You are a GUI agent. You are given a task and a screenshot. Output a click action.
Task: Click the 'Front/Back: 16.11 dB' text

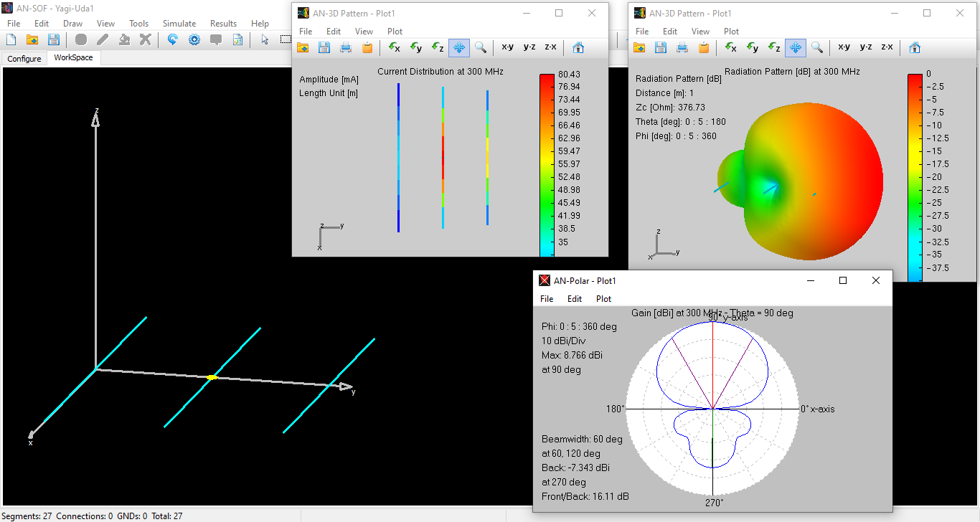(585, 496)
